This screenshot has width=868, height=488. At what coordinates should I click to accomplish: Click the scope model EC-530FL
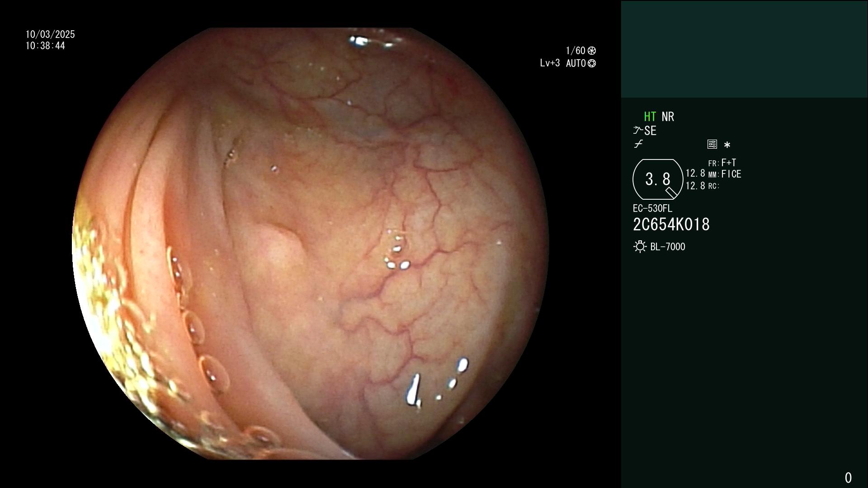point(652,209)
